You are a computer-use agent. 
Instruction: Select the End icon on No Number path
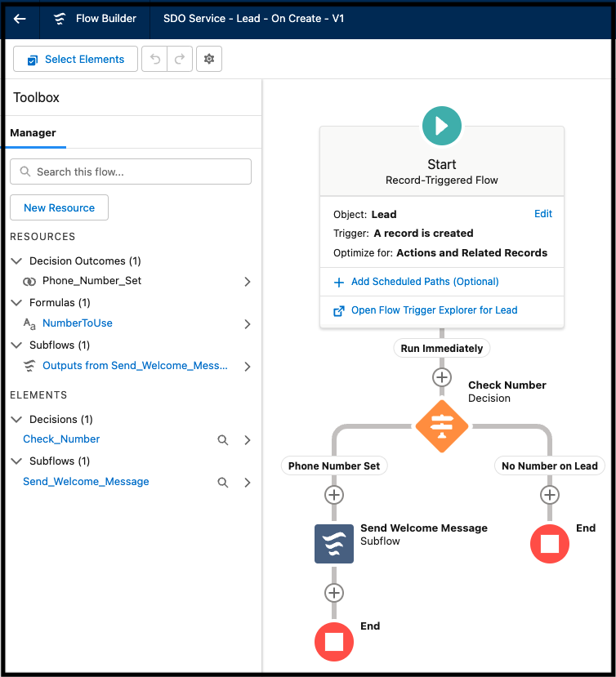[x=549, y=544]
